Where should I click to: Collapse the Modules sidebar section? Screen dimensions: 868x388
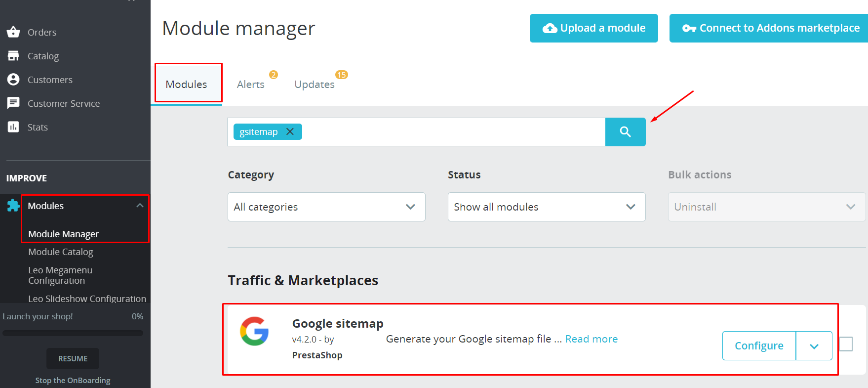tap(140, 206)
